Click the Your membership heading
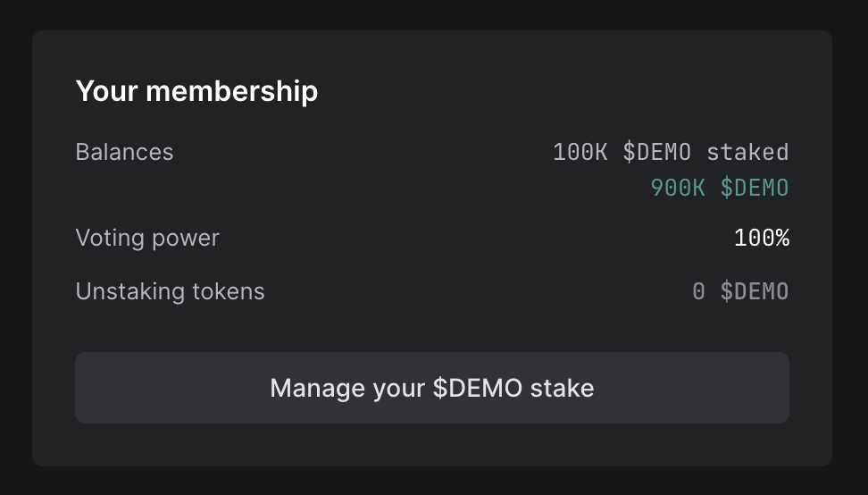Screen dimensions: 868x495 pyautogui.click(x=196, y=90)
